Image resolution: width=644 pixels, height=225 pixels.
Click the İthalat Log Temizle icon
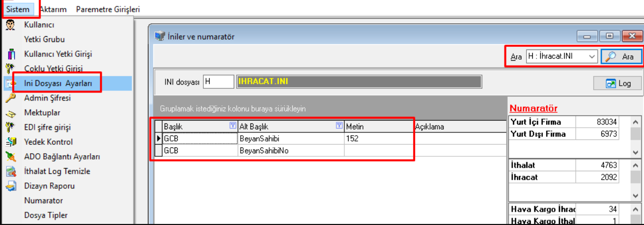coord(11,171)
